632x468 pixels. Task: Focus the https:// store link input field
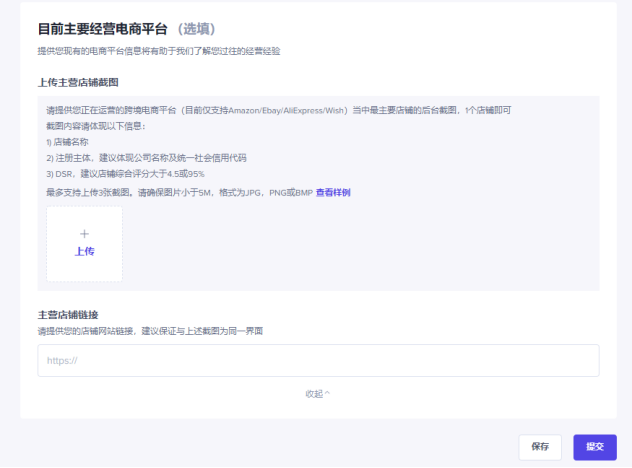[x=318, y=361]
